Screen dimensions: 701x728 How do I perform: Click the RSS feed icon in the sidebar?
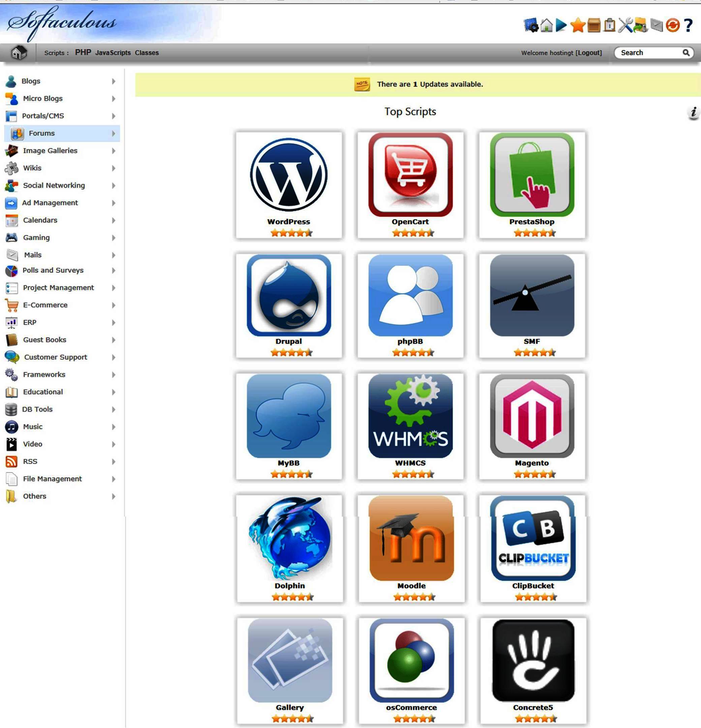(x=11, y=461)
